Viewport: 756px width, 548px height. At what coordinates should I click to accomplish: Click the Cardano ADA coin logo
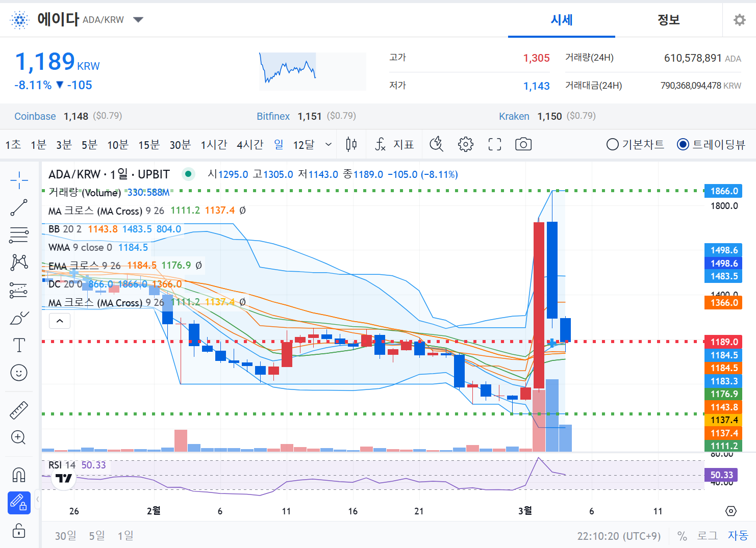pyautogui.click(x=19, y=20)
